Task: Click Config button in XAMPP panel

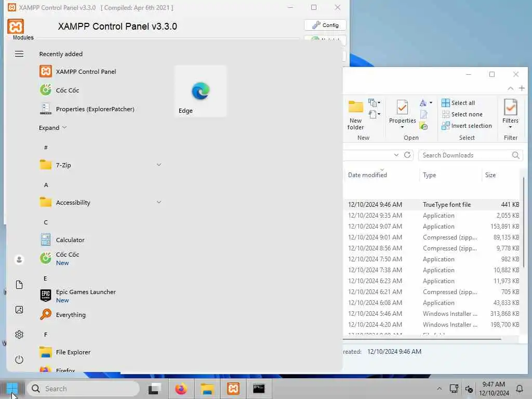Action: coord(325,25)
